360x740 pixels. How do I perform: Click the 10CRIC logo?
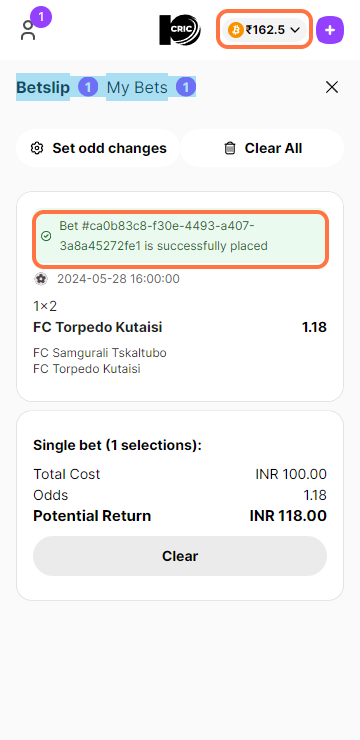[180, 30]
